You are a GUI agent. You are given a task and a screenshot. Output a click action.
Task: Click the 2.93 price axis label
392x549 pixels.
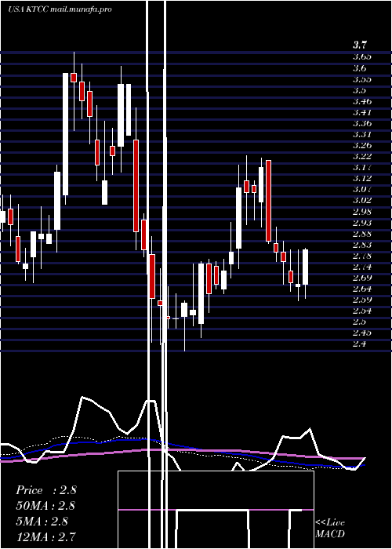pyautogui.click(x=362, y=223)
